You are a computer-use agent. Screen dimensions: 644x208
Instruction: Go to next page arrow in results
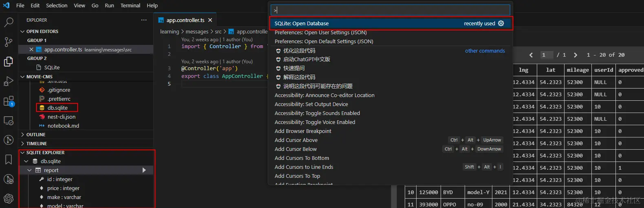tap(576, 55)
